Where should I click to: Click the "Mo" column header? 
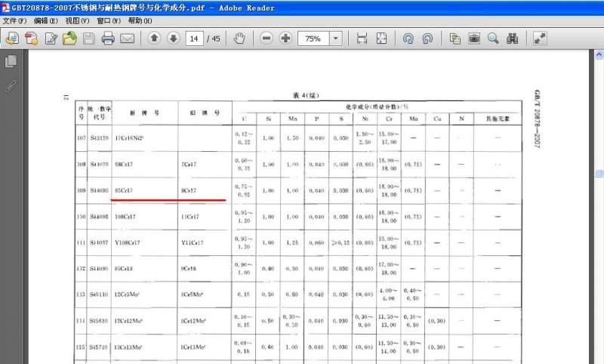(x=413, y=119)
